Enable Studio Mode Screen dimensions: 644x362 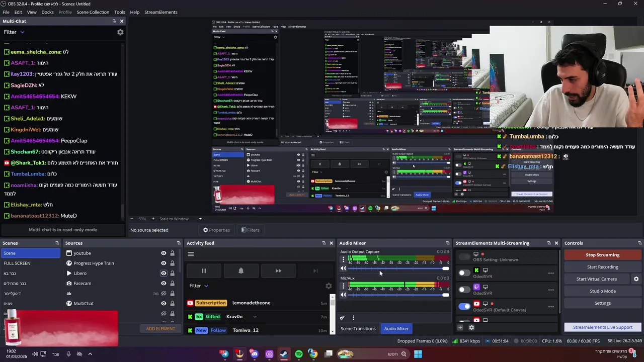pos(602,291)
